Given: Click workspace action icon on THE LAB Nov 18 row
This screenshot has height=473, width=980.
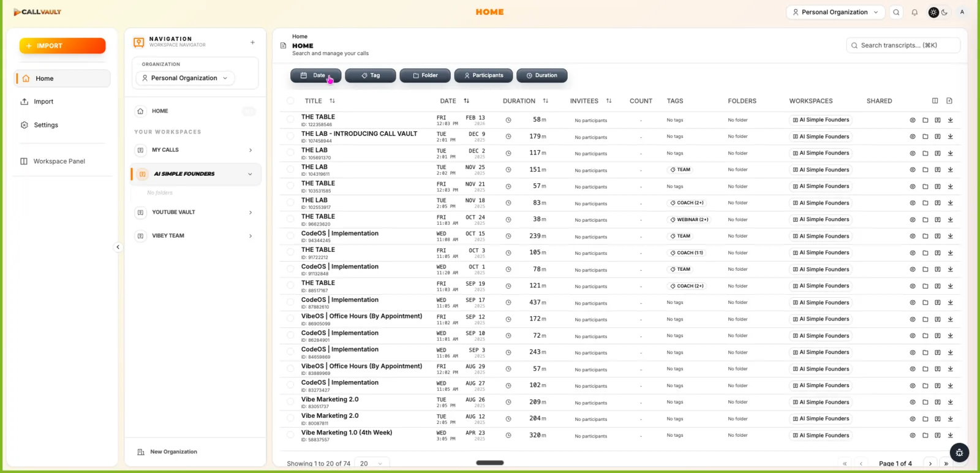Looking at the screenshot, I should [937, 203].
